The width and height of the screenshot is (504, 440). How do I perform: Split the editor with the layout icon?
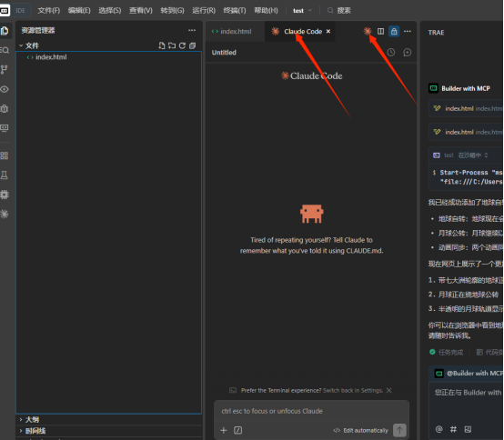coord(380,31)
